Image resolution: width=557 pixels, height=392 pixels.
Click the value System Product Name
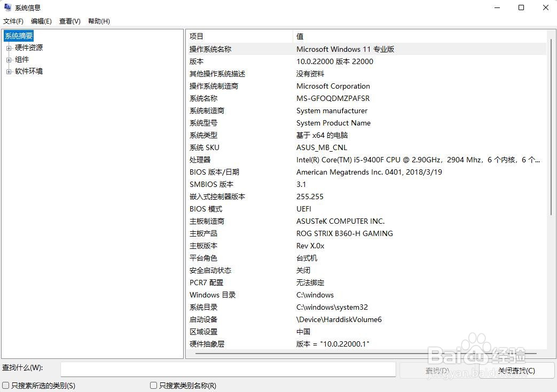pos(333,123)
